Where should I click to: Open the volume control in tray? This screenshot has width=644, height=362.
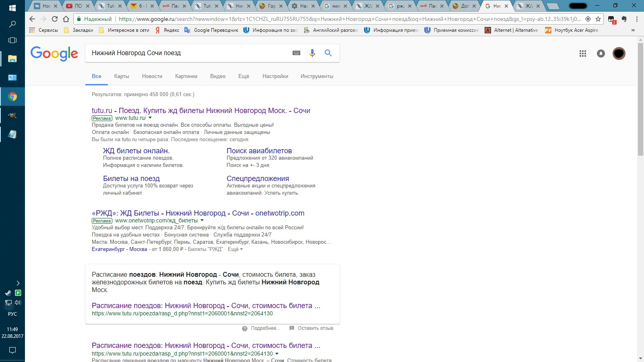point(18,302)
